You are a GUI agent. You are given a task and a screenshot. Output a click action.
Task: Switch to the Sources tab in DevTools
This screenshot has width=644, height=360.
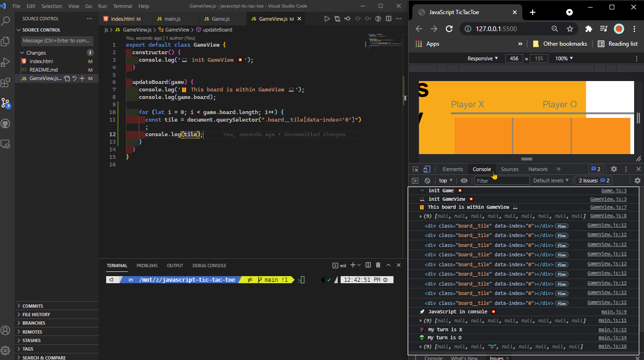[x=510, y=169]
